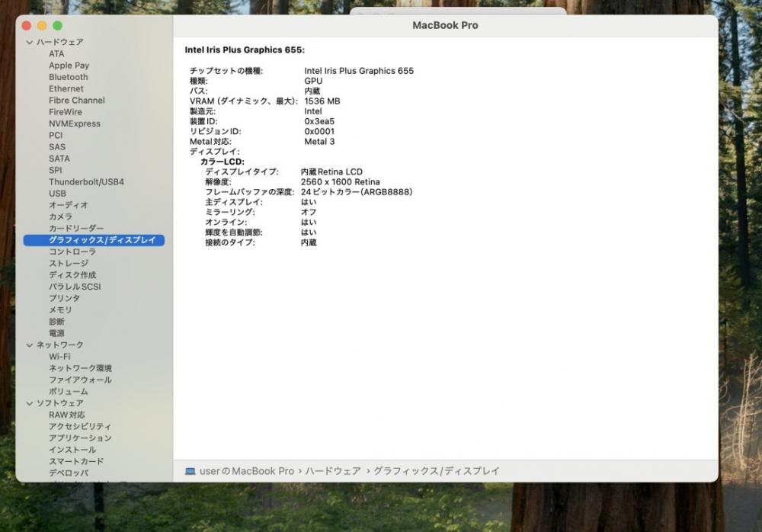
Task: Select プリンタ in the sidebar
Action: pos(64,299)
